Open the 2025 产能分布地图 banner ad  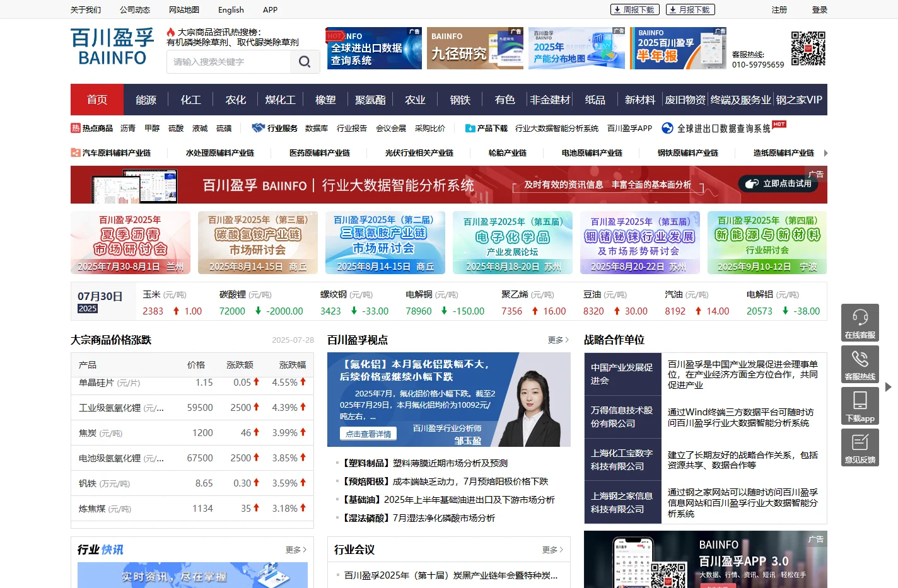576,48
